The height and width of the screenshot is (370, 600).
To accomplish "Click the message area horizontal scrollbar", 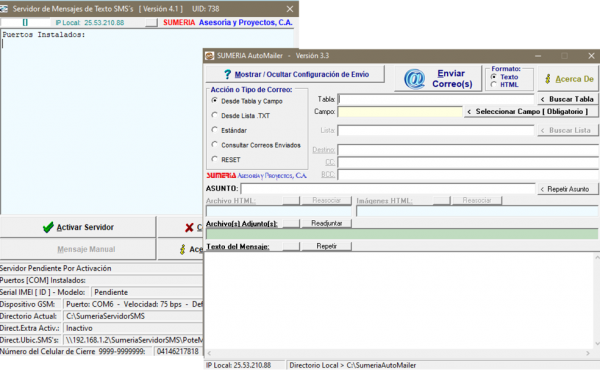I will coord(399,353).
